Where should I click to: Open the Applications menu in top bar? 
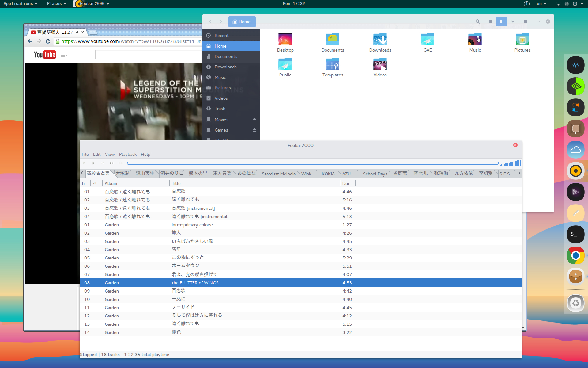tap(20, 4)
